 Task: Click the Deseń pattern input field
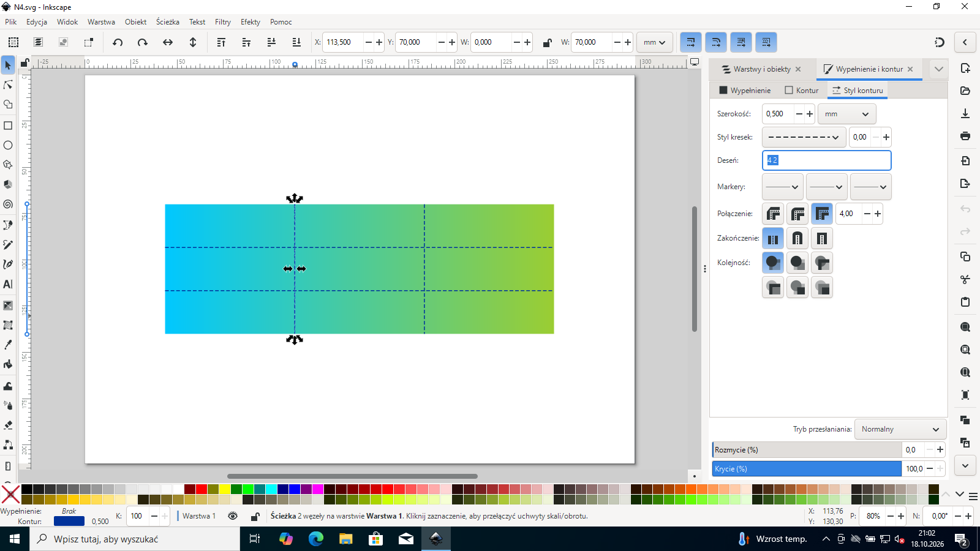pos(826,160)
